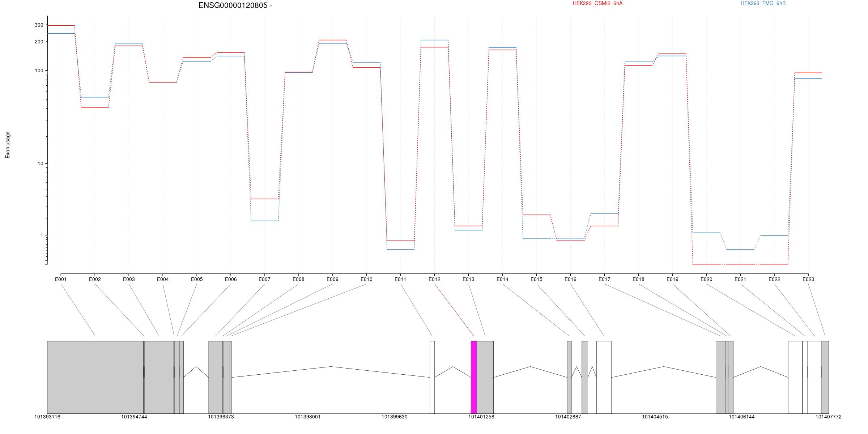Image resolution: width=868 pixels, height=434 pixels.
Task: Select the magenta highlighted exon block
Action: pyautogui.click(x=474, y=377)
